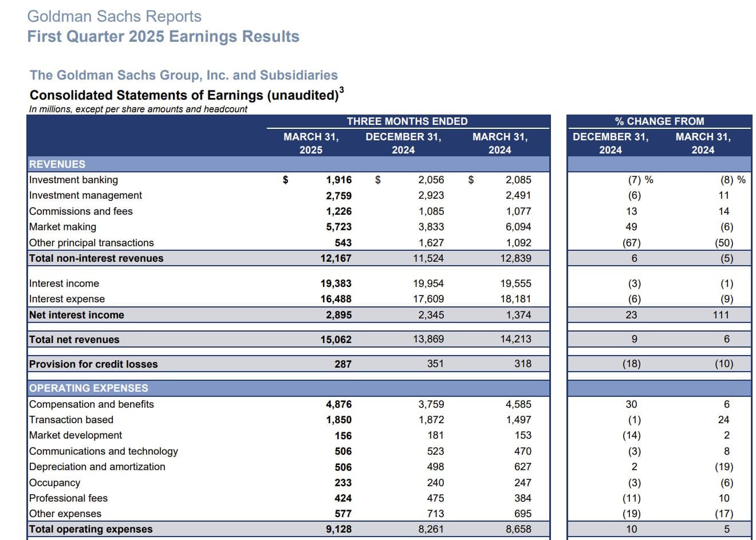Click the "Net interest income" label
This screenshot has width=756, height=540.
coord(77,315)
